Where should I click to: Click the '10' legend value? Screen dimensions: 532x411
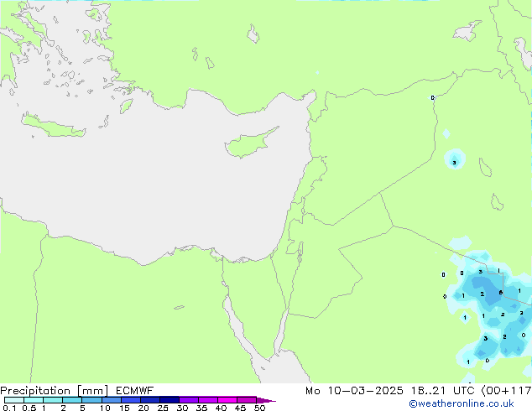[105, 408]
